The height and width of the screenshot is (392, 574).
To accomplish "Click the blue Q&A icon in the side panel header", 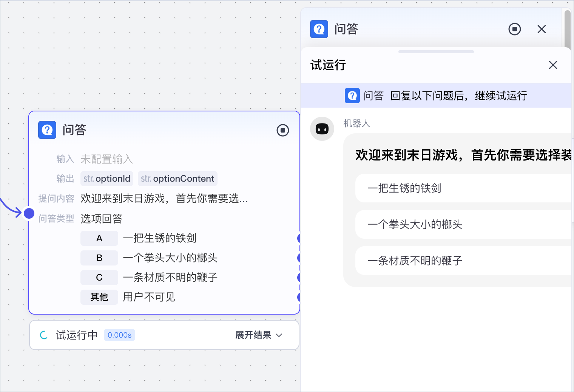I will [319, 29].
